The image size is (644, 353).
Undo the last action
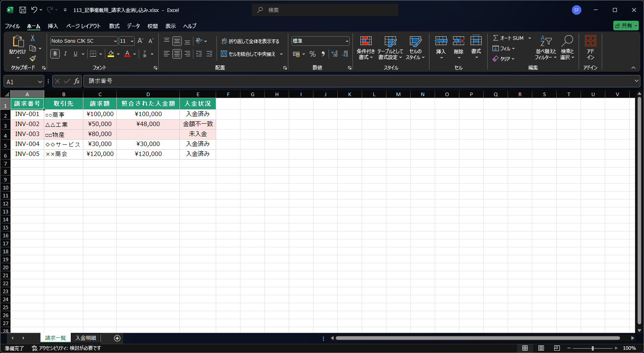tap(34, 10)
